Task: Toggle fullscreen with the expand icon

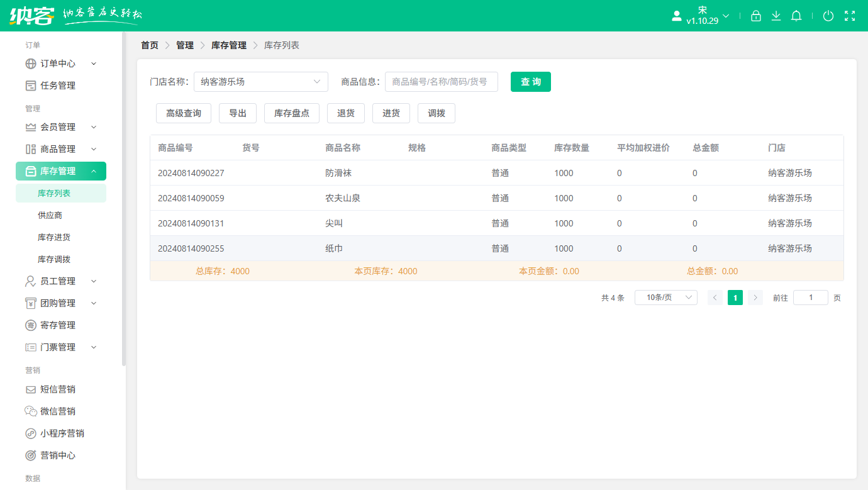Action: click(x=850, y=16)
